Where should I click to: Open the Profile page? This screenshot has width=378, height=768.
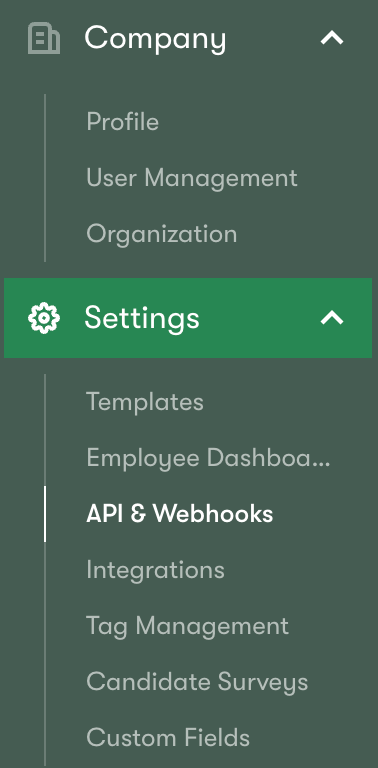(122, 121)
